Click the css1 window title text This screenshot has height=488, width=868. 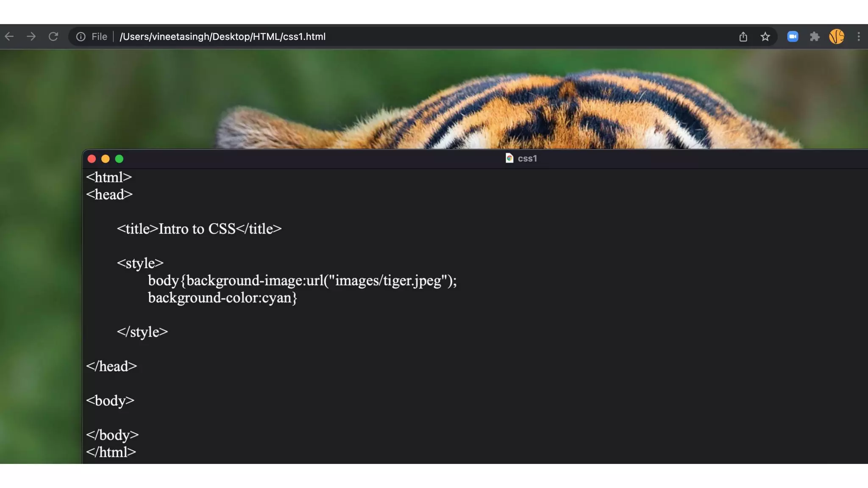tap(527, 158)
